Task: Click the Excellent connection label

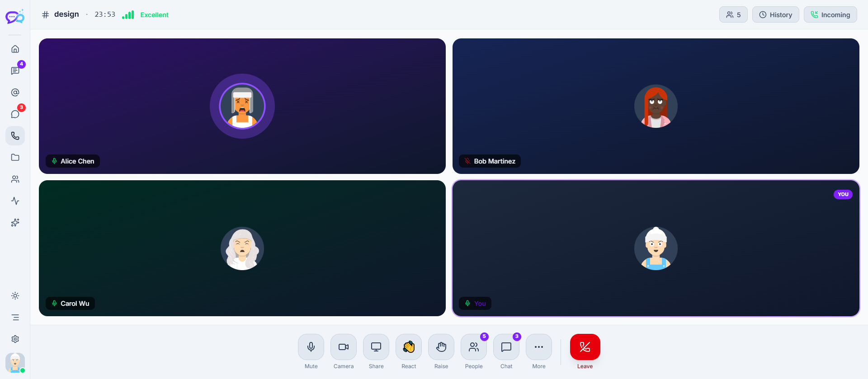Action: coord(154,15)
